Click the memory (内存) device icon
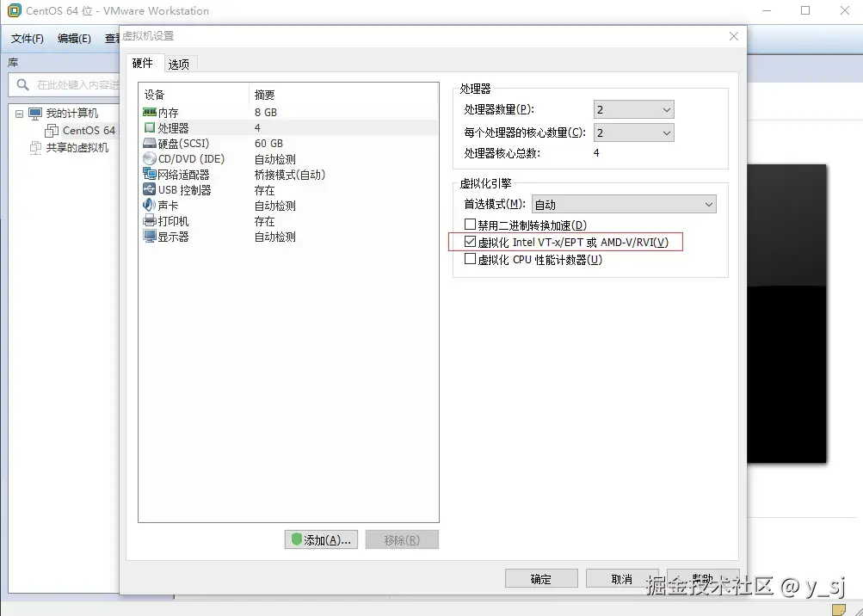Screen dimensions: 863x616 click(x=149, y=113)
